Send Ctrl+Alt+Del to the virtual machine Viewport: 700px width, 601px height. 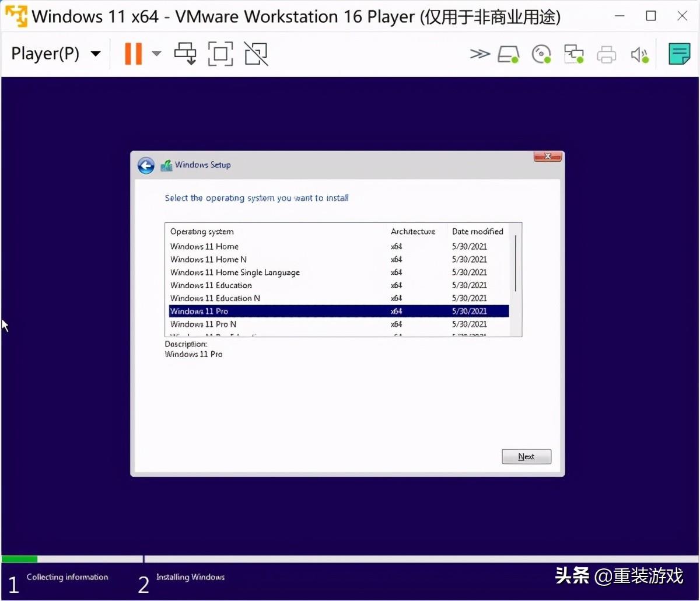[185, 54]
